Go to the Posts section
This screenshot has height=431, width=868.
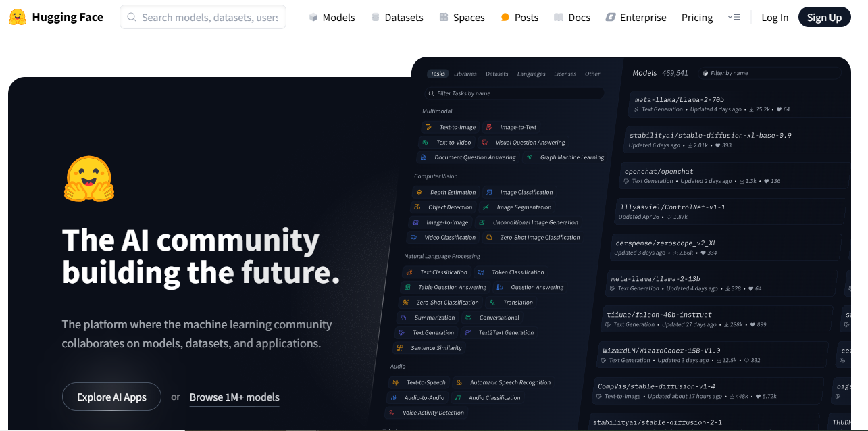(526, 18)
